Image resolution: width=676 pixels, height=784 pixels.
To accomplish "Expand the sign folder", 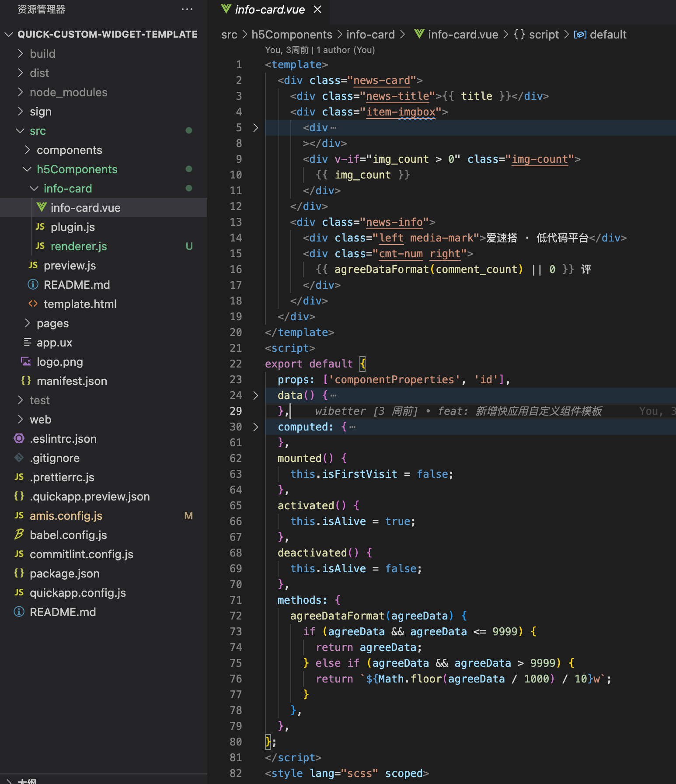I will click(x=20, y=111).
